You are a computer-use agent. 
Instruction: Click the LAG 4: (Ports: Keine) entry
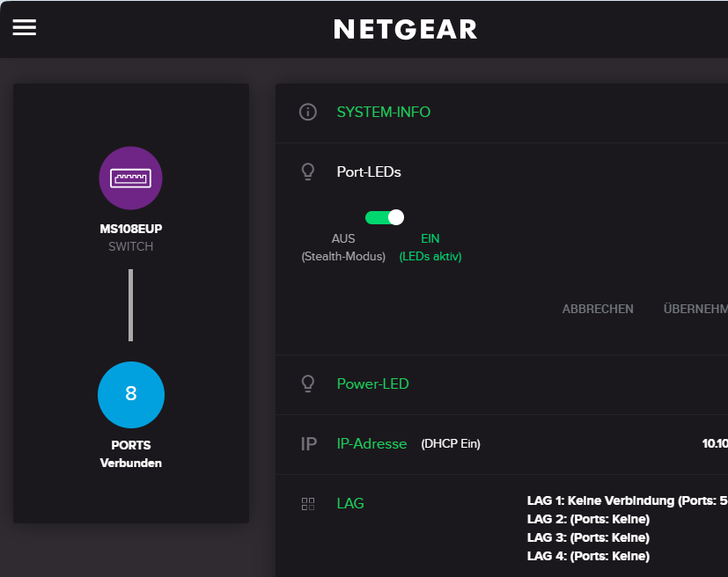point(588,556)
